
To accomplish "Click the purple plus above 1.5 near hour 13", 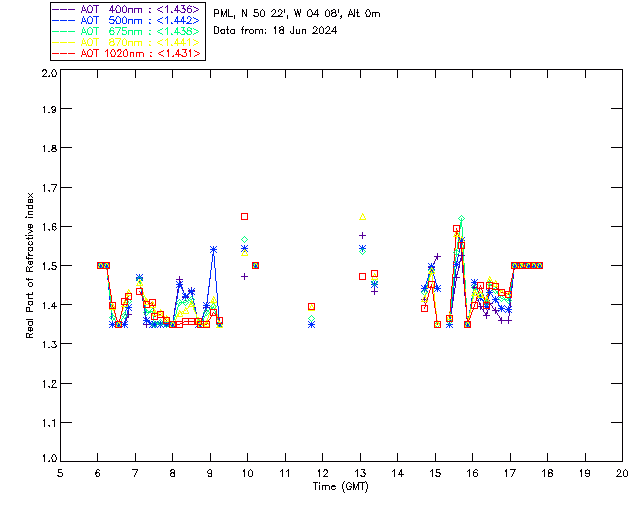I will coord(362,236).
